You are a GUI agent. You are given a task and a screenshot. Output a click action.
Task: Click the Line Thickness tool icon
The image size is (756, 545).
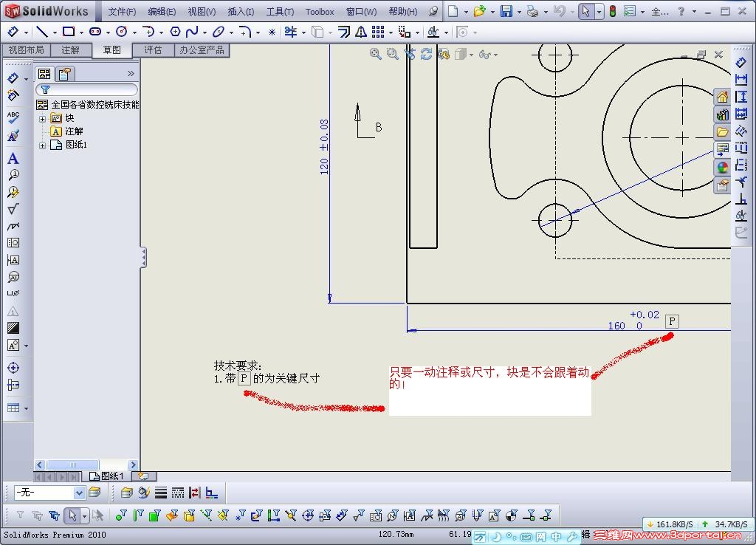point(160,493)
